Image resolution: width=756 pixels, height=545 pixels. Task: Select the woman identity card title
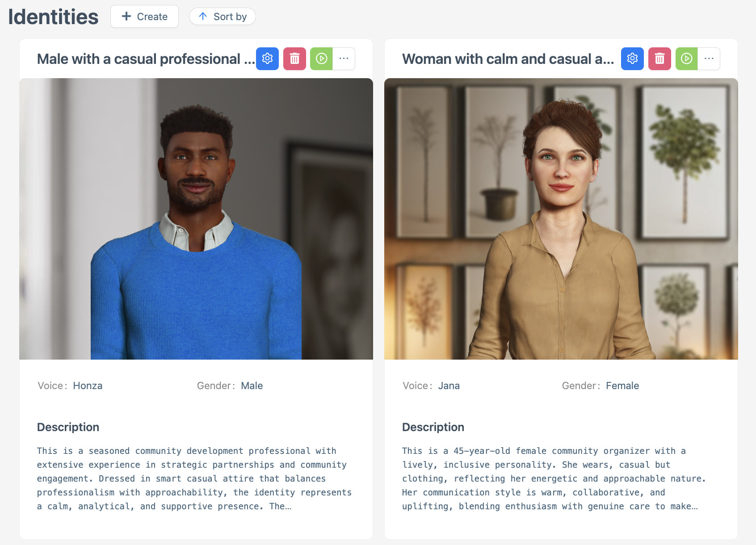tap(508, 59)
